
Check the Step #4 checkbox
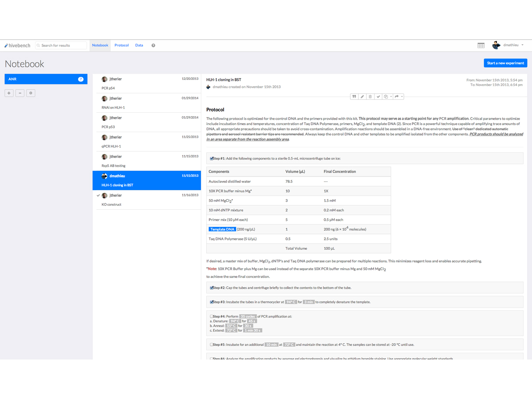tap(212, 316)
